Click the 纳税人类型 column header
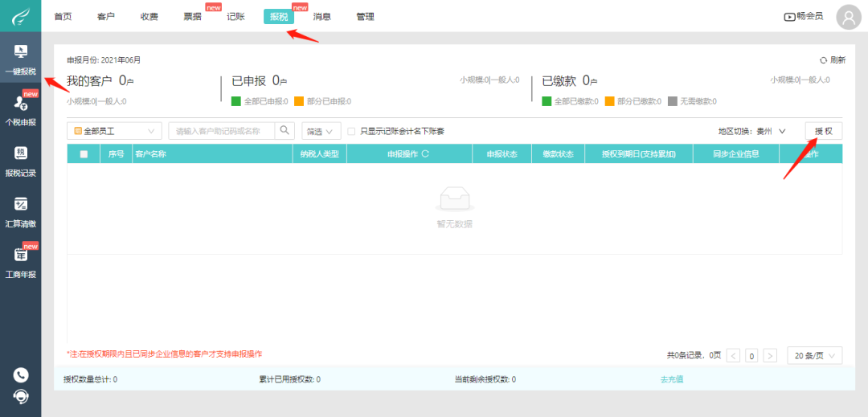The image size is (868, 417). (x=319, y=153)
